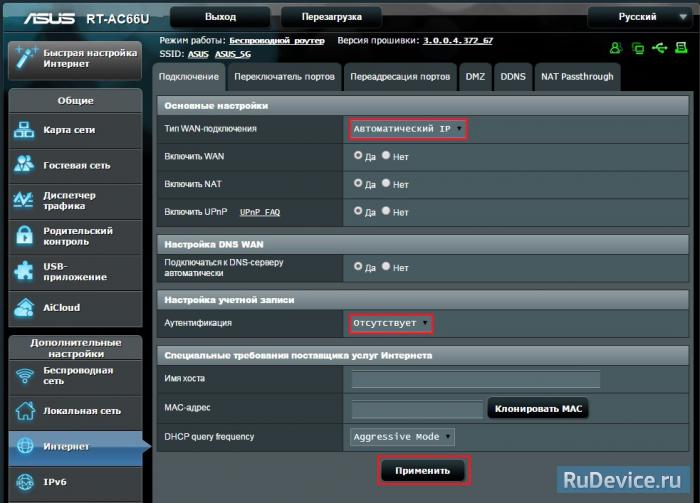The height and width of the screenshot is (503, 700).
Task: Select Да for Включить NAT
Action: pyautogui.click(x=358, y=183)
